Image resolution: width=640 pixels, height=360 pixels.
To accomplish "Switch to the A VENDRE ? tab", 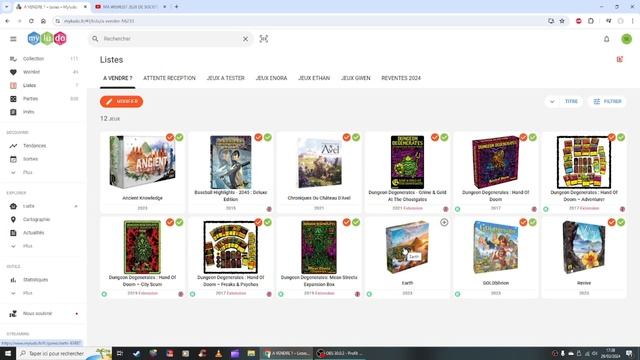I will click(118, 78).
